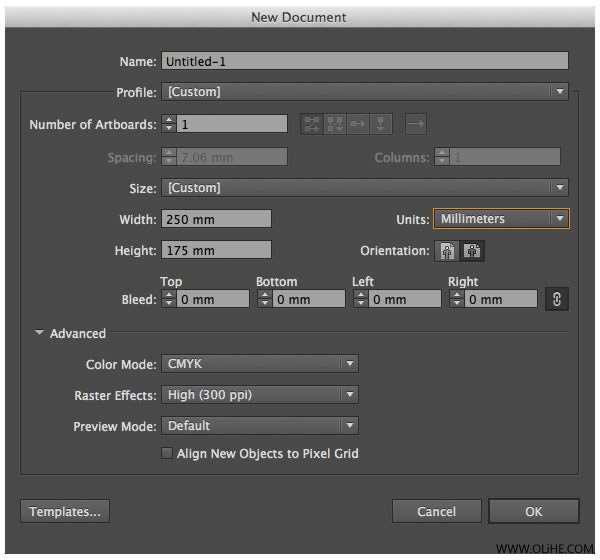Enable Align New Objects to Pixel Grid
Viewport: 600px width, 560px height.
(x=167, y=453)
